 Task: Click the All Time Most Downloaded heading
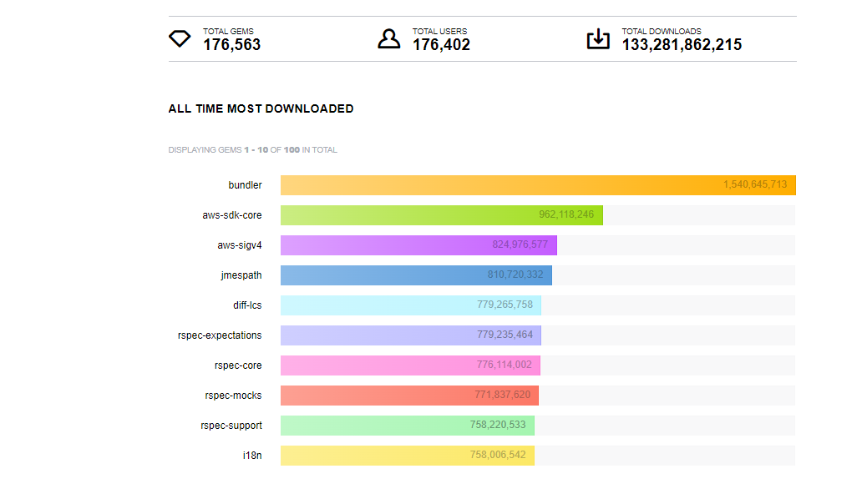point(261,108)
